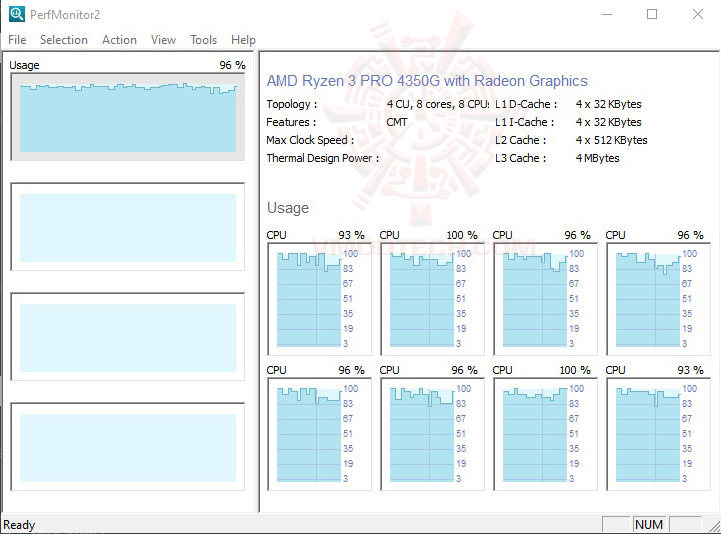Open the Help menu
This screenshot has width=721, height=534.
click(x=243, y=40)
